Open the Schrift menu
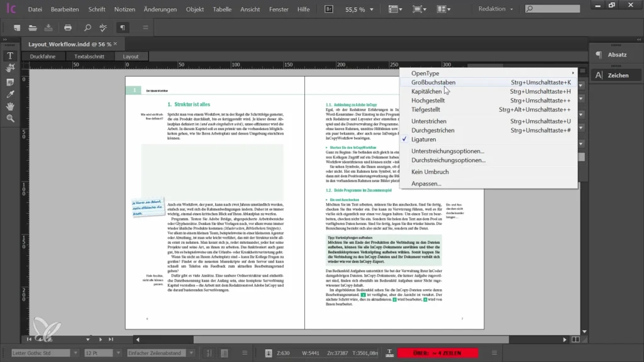Screen dimensions: 644x362 (97, 9)
